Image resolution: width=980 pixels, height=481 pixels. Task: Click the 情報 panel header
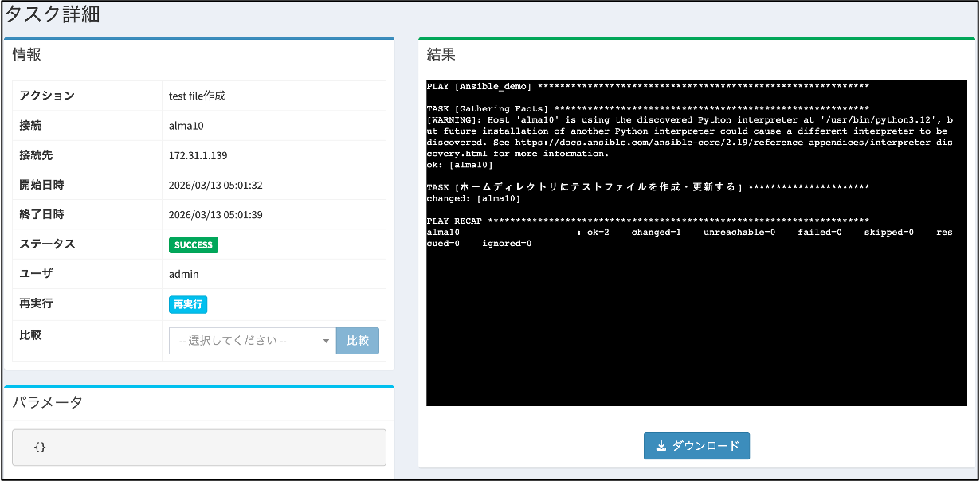tap(26, 55)
